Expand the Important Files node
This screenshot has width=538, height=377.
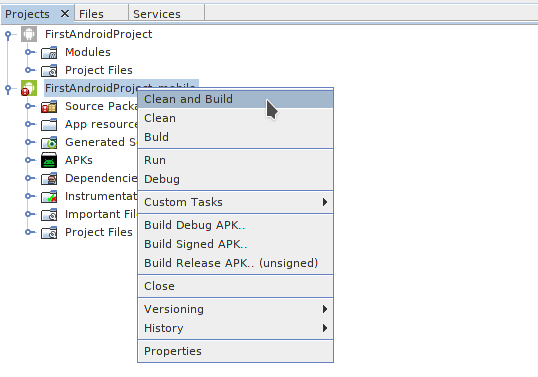28,214
